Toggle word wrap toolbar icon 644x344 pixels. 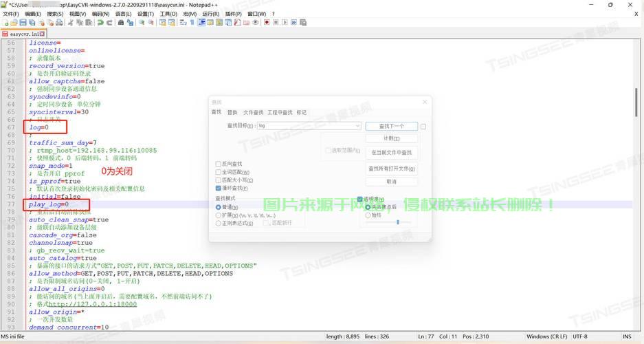point(184,23)
